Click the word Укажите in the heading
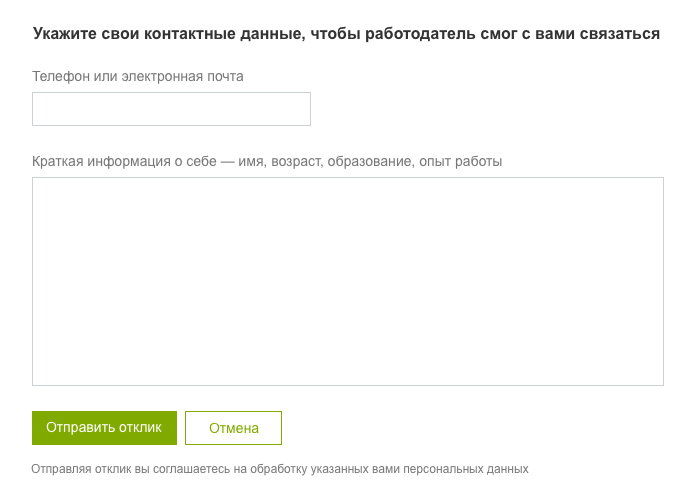This screenshot has width=693, height=499. (64, 33)
